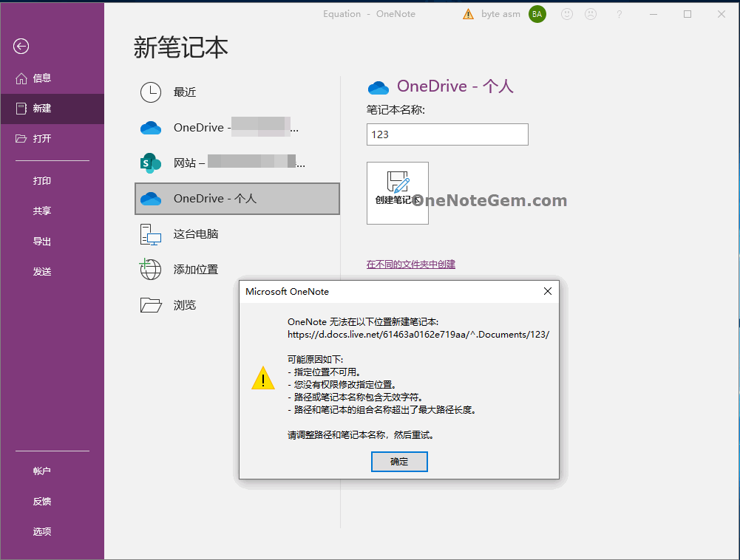
Task: Close the Microsoft OneNote error dialog
Action: (548, 291)
